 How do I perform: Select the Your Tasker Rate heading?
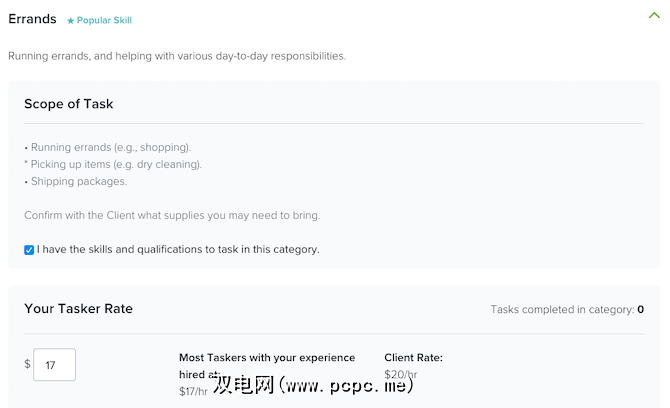pyautogui.click(x=78, y=308)
